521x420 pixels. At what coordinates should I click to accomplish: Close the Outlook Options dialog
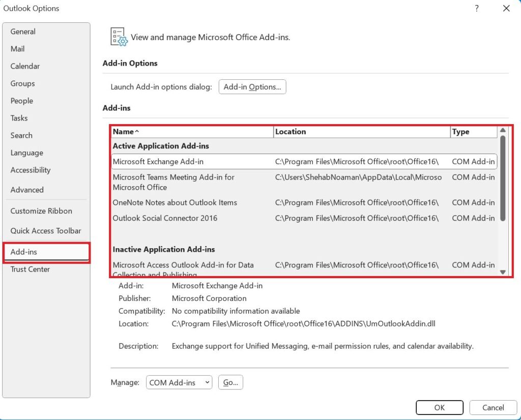tap(506, 8)
